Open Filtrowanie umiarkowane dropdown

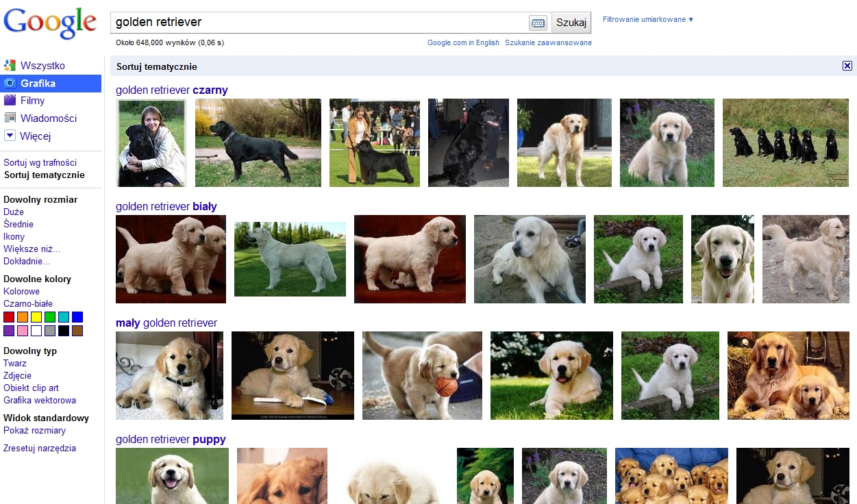coord(647,19)
